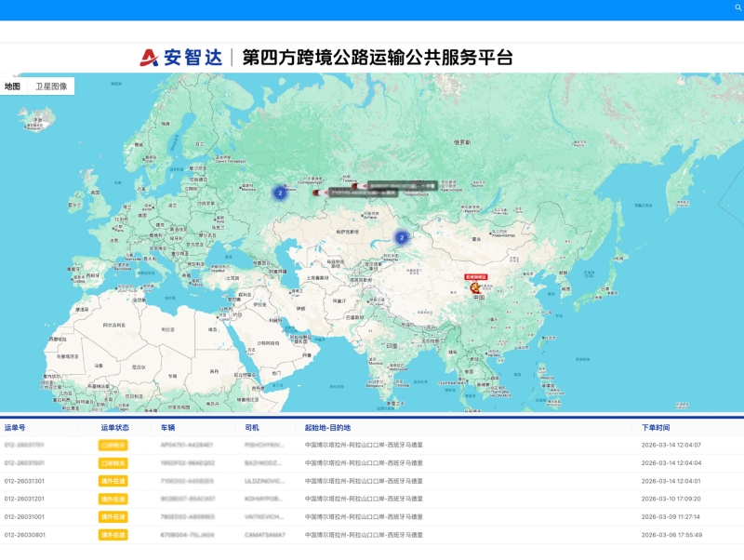Click the 安智达 logo in the header
Viewport: 744px width, 560px height.
click(x=180, y=58)
